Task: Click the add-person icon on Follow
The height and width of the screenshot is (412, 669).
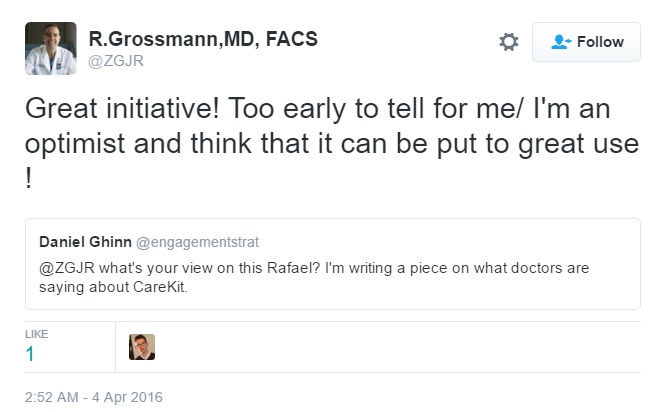Action: (x=561, y=42)
